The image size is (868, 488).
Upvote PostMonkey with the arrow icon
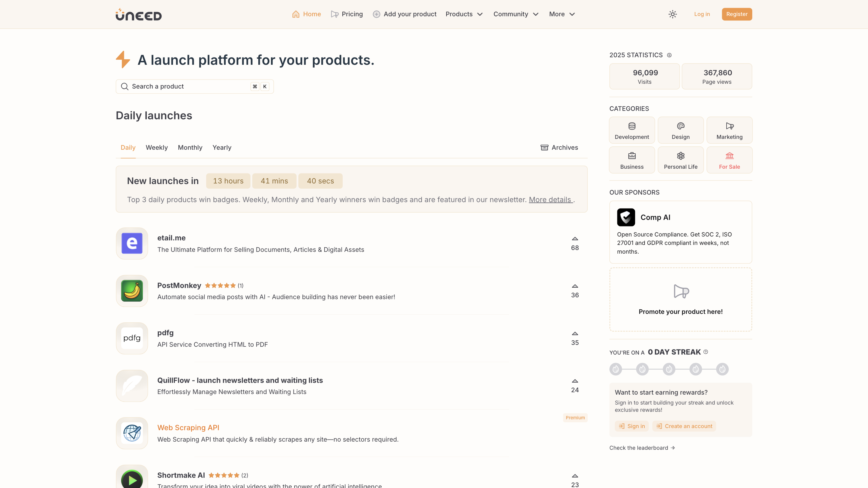click(x=575, y=286)
